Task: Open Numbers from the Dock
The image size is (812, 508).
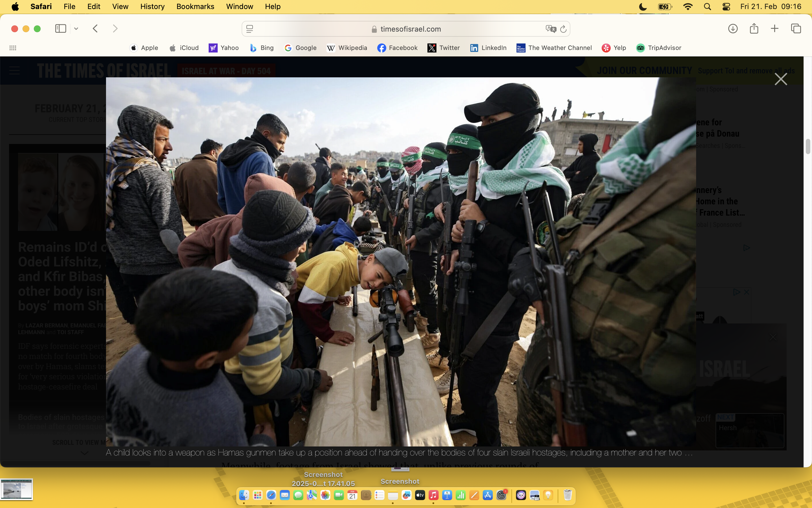Action: (461, 495)
